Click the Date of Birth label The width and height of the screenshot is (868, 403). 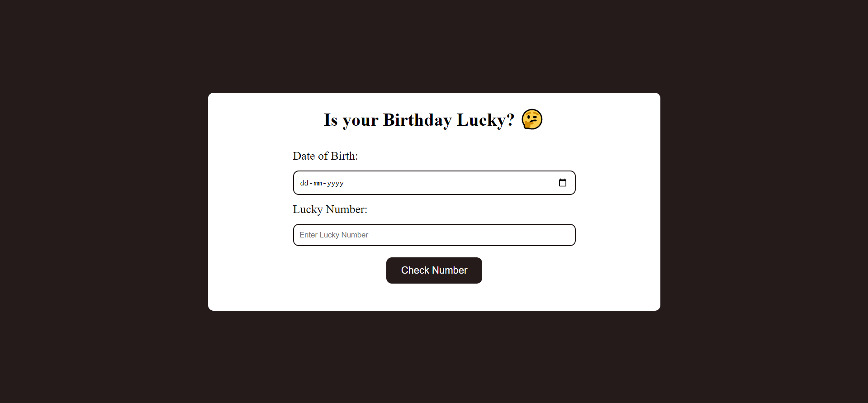(325, 156)
